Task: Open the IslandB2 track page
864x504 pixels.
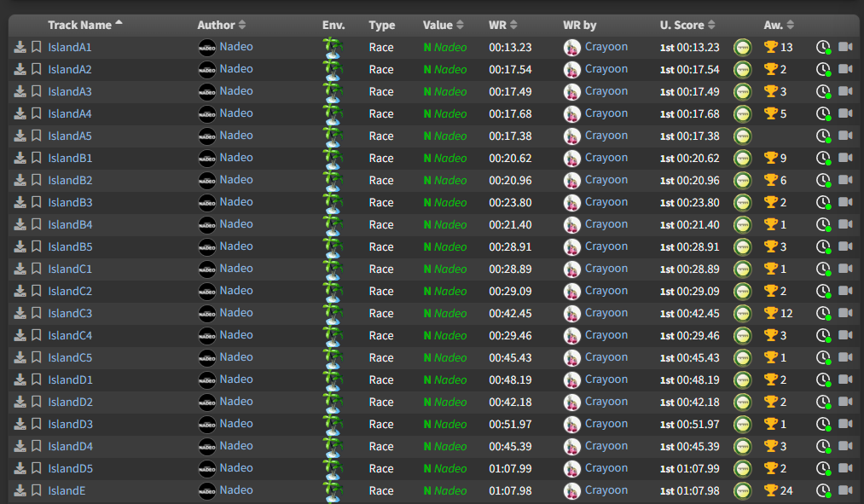Action: click(x=70, y=180)
